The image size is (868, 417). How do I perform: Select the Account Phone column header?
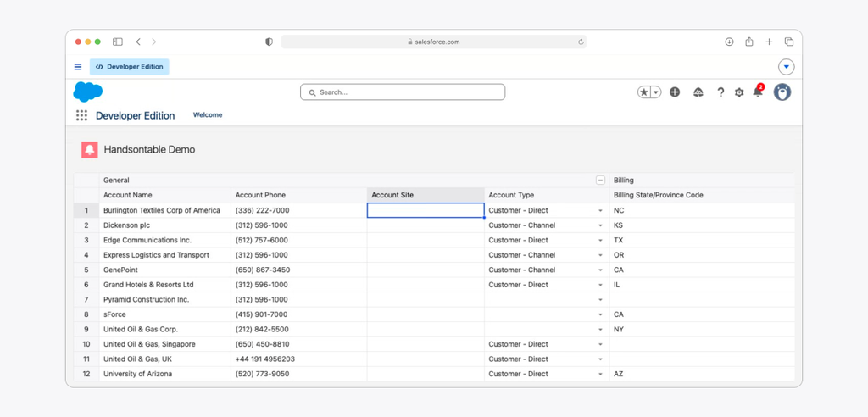coord(299,196)
